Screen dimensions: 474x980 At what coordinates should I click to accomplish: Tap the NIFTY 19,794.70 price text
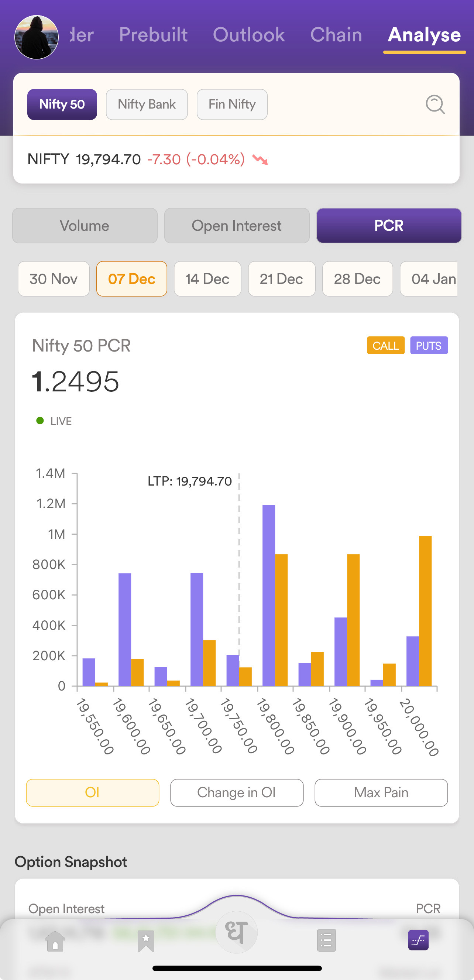[x=84, y=159]
